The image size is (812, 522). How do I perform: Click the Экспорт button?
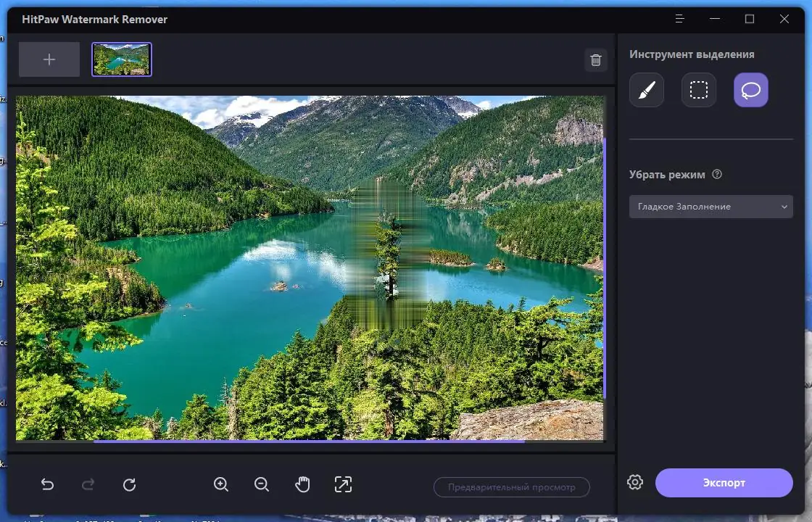[x=724, y=483]
